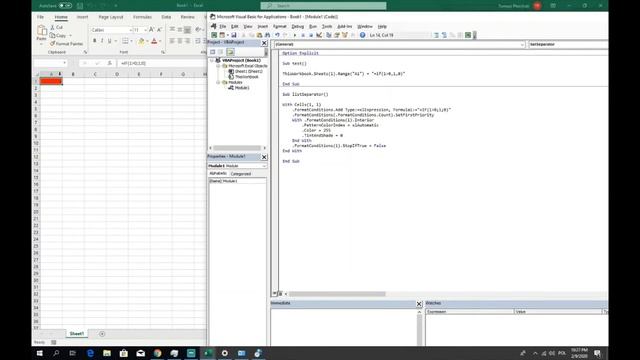Toggle Bold formatting in Excel ribbon
Image resolution: width=640 pixels, height=360 pixels.
point(95,41)
